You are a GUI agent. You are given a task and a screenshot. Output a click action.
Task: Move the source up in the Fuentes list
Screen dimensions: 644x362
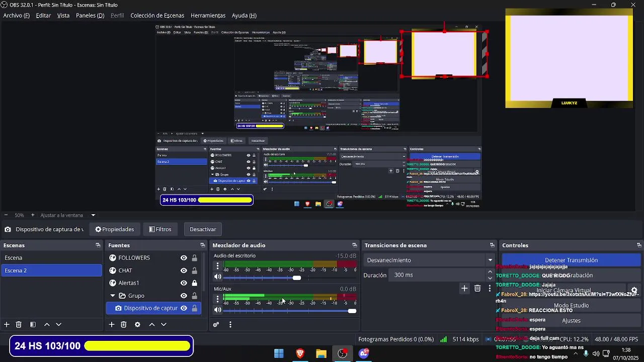[152, 325]
